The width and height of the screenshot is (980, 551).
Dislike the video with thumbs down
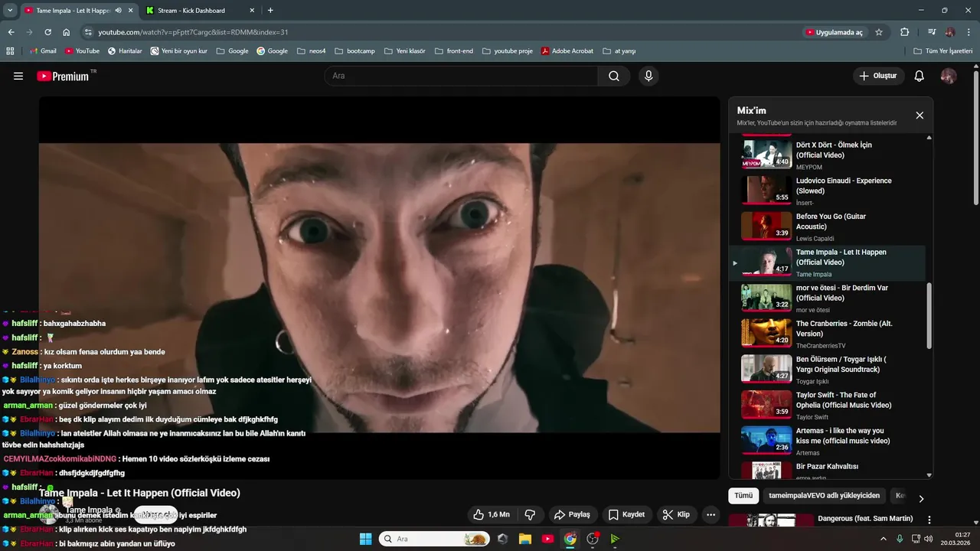tap(530, 514)
